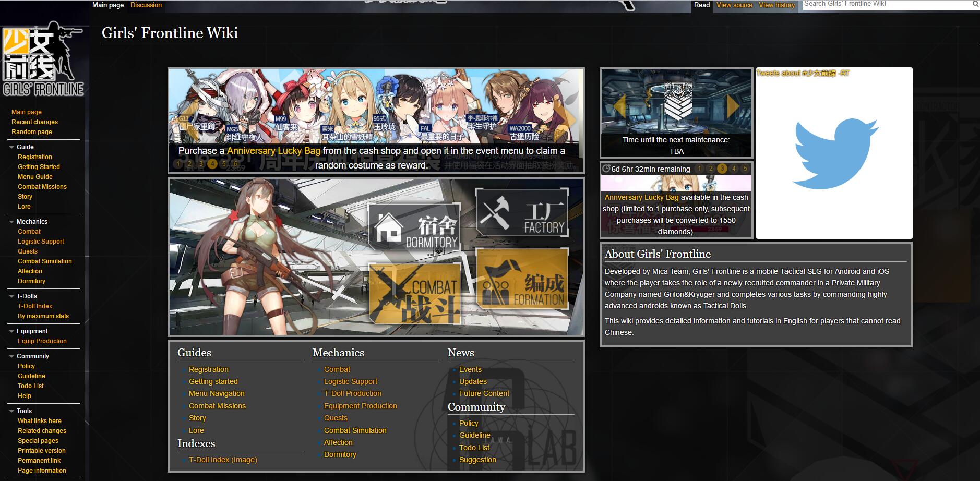This screenshot has height=481, width=980.
Task: Open Equip Production in sidebar
Action: click(x=42, y=341)
